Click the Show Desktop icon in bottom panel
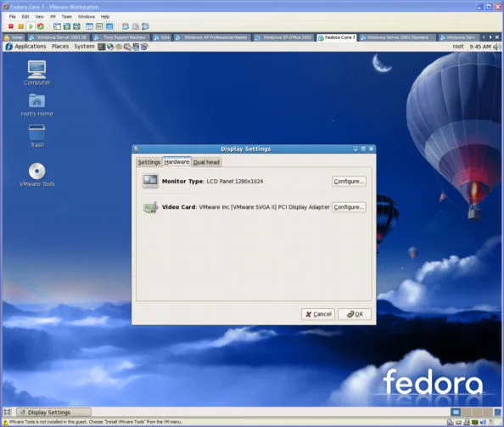The image size is (504, 427). [x=7, y=412]
